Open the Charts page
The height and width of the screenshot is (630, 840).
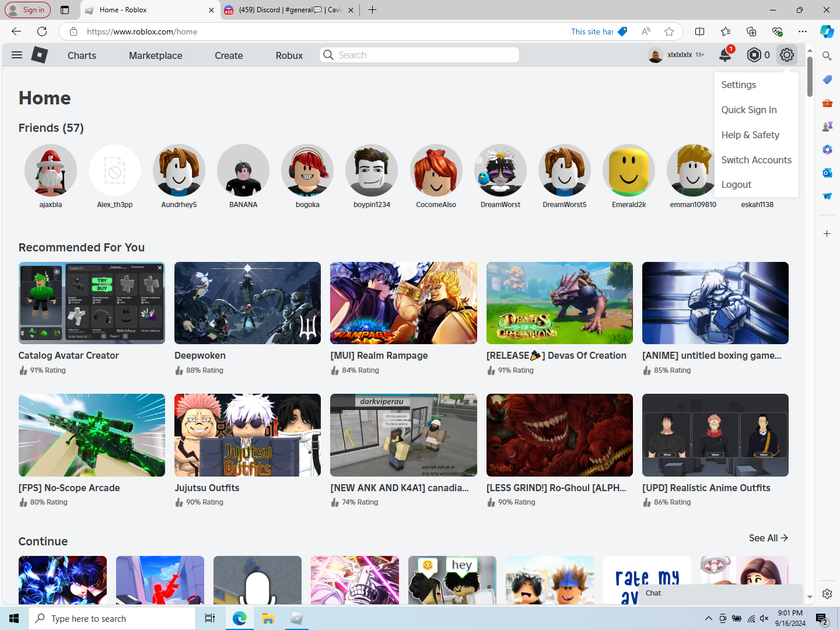pos(82,55)
